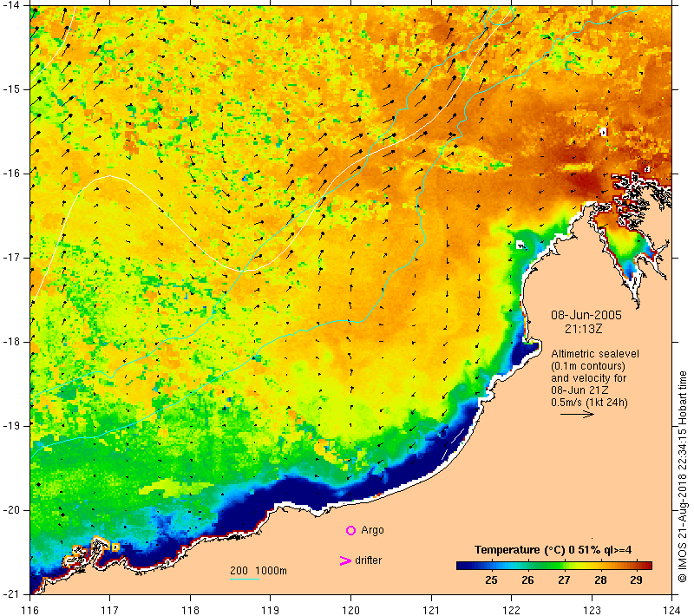
Task: Click the 'Altimetric sealevel' caption line
Action: tap(595, 354)
